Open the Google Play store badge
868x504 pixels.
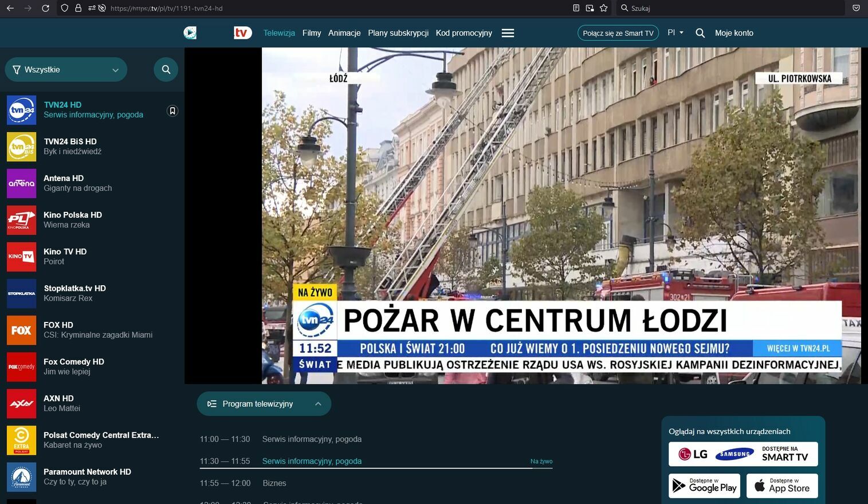pyautogui.click(x=704, y=486)
